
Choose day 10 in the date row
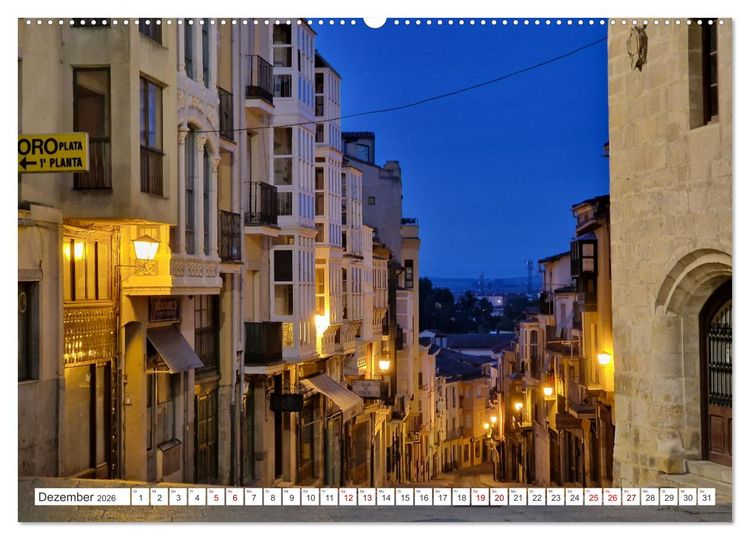pyautogui.click(x=310, y=497)
